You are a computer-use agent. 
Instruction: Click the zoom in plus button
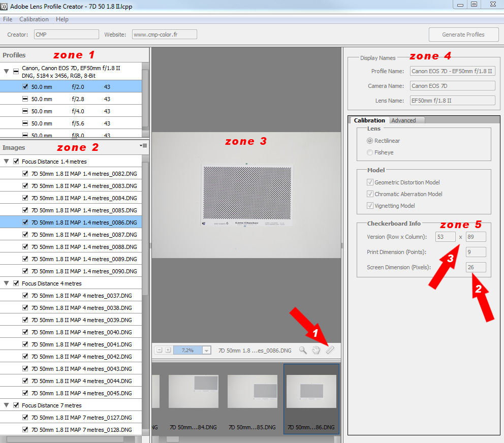click(x=168, y=350)
